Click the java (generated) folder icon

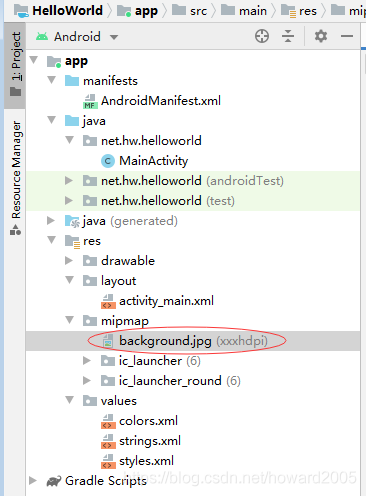(x=72, y=221)
